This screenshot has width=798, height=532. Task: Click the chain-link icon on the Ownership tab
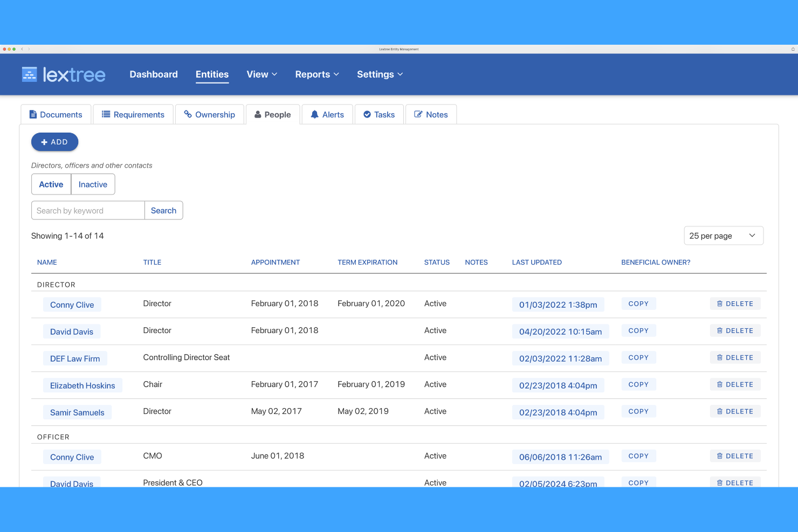[188, 114]
